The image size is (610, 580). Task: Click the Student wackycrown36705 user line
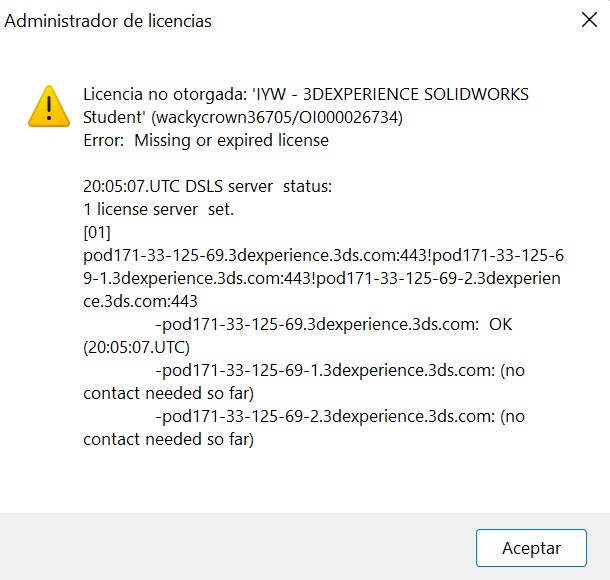(x=245, y=117)
